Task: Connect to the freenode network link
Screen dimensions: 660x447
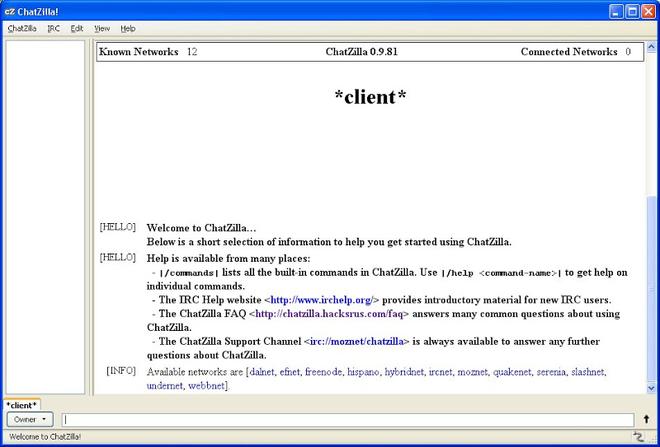Action: (323, 372)
